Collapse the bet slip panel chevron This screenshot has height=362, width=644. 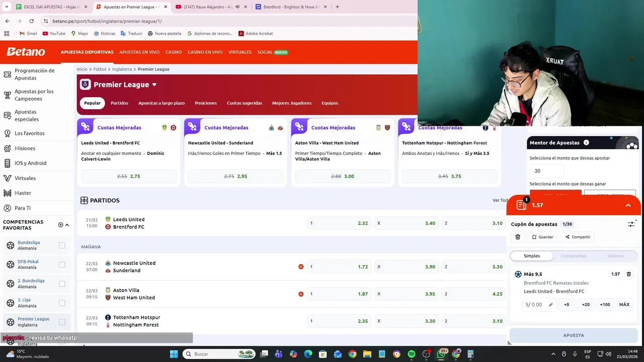pyautogui.click(x=628, y=205)
